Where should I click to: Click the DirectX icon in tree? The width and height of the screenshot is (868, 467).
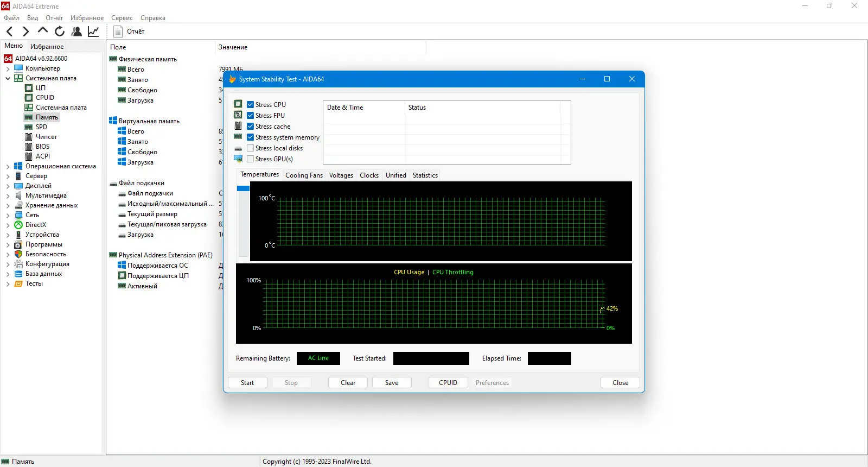point(18,225)
